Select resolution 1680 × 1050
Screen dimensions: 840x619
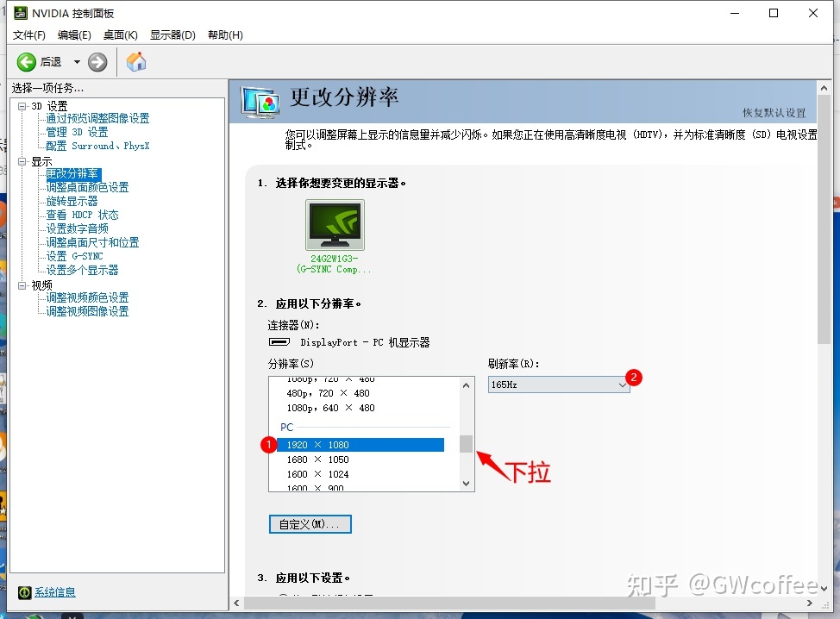(317, 460)
